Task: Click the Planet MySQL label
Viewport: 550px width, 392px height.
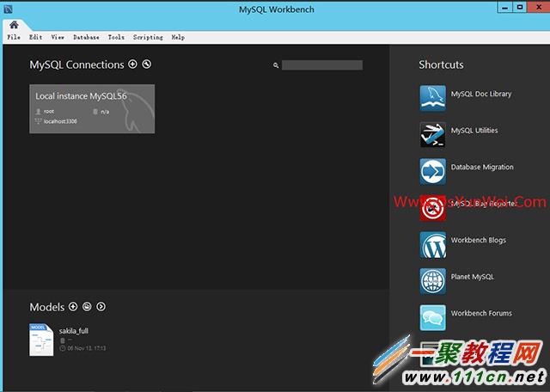Action: (x=473, y=277)
